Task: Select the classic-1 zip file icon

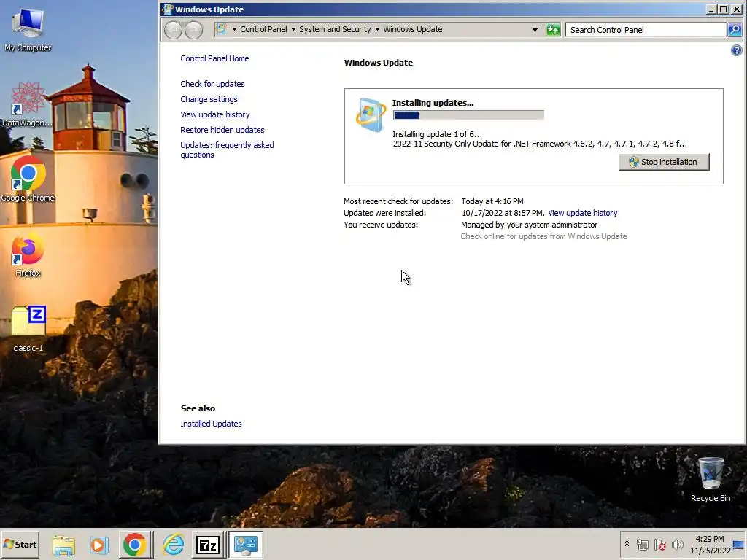Action: click(28, 329)
